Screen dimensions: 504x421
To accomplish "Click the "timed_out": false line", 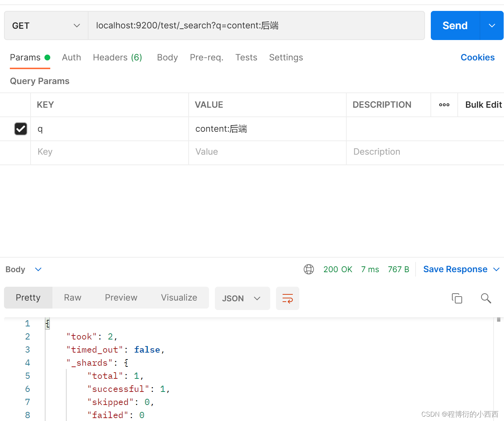I will coord(115,350).
